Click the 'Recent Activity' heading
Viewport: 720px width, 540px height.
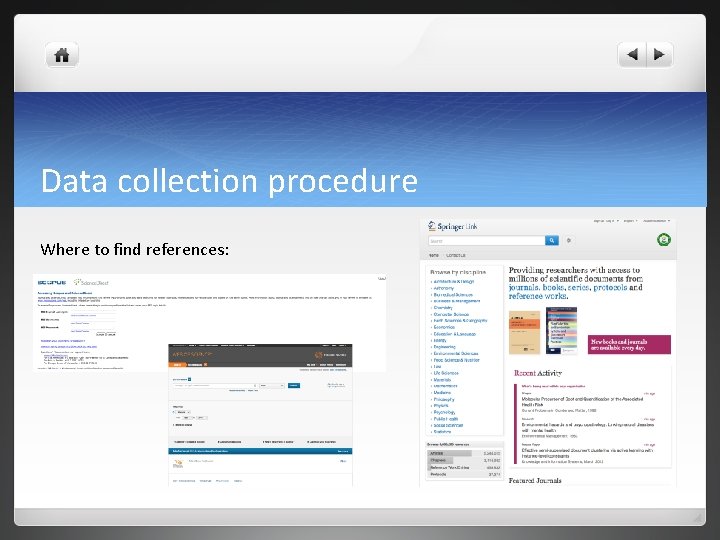click(x=538, y=373)
